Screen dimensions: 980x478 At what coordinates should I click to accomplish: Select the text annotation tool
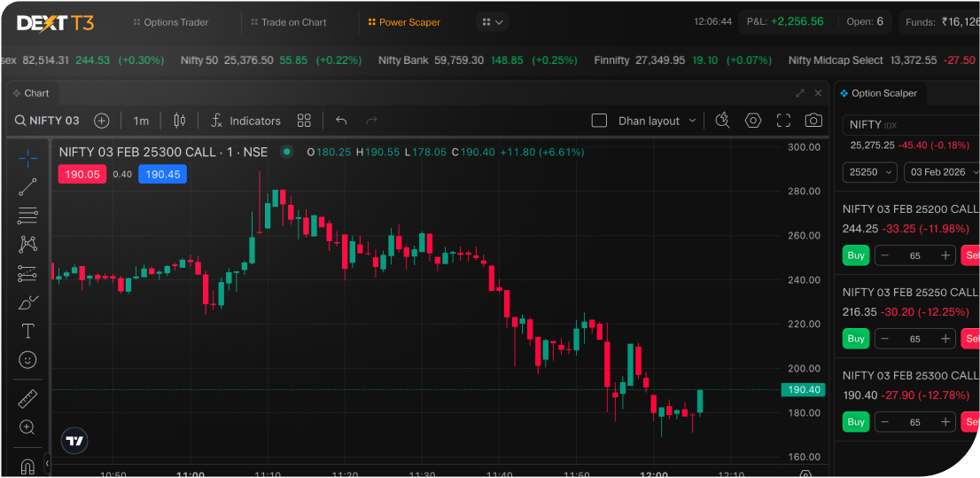27,331
